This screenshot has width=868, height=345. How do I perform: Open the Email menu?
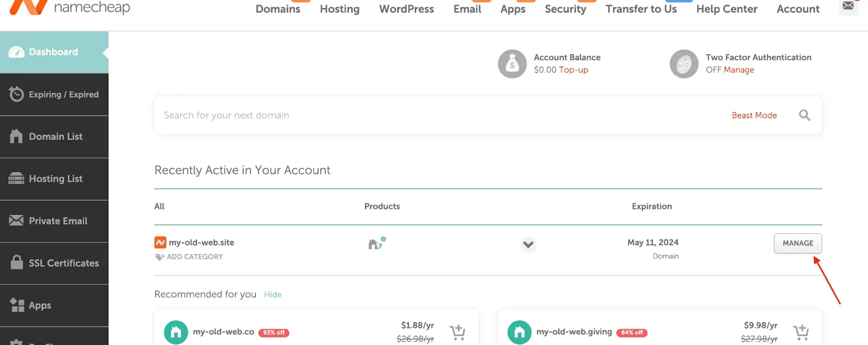pyautogui.click(x=467, y=9)
